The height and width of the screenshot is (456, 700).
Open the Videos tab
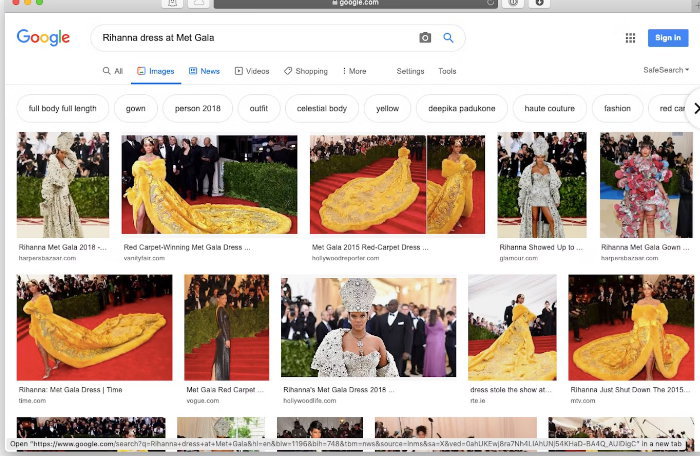[x=252, y=71]
